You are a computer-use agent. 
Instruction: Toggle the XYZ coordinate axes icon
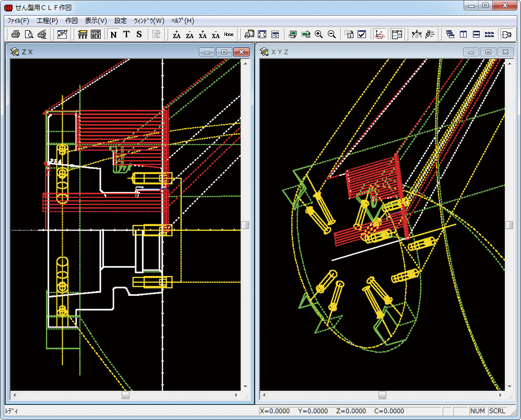380,34
